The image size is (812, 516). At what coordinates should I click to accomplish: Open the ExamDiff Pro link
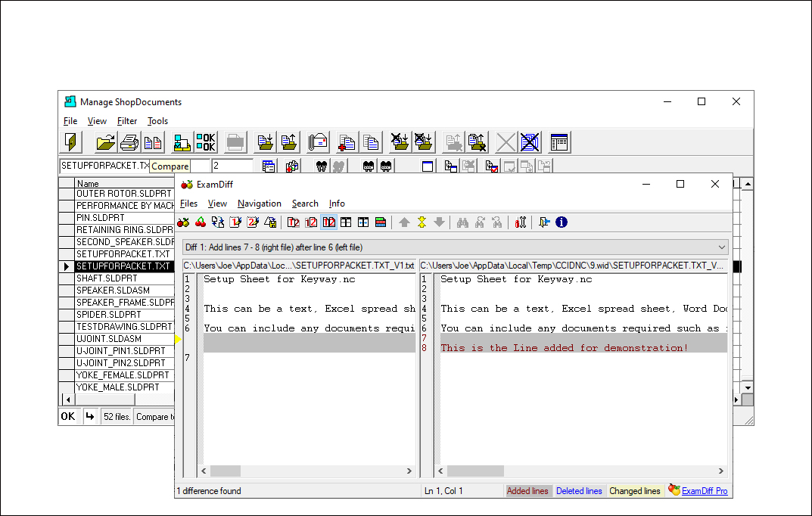(x=705, y=490)
